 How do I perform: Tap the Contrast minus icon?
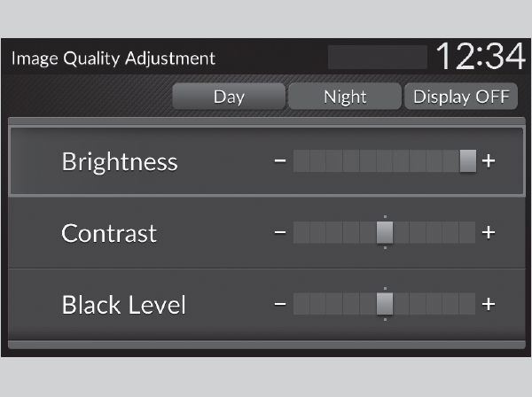280,233
